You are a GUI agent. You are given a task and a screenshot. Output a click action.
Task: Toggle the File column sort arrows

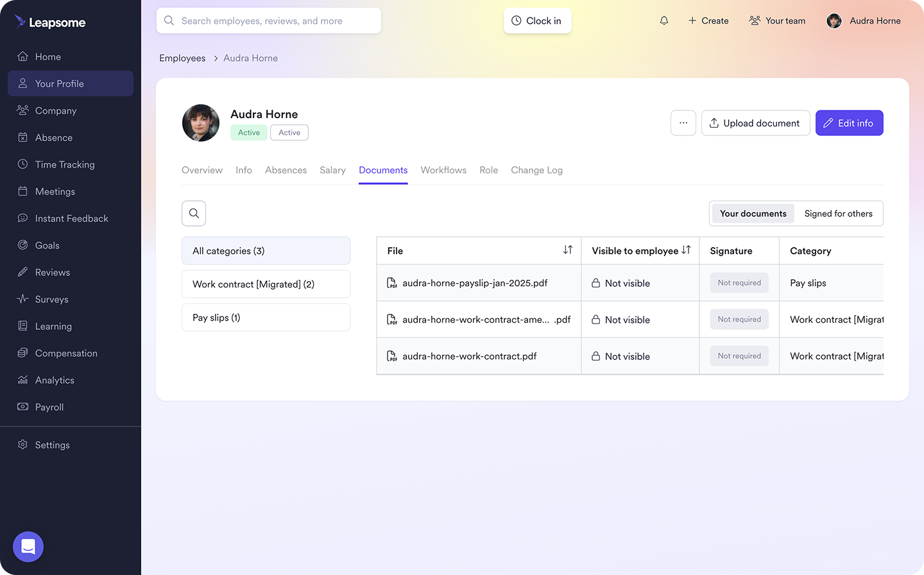567,250
